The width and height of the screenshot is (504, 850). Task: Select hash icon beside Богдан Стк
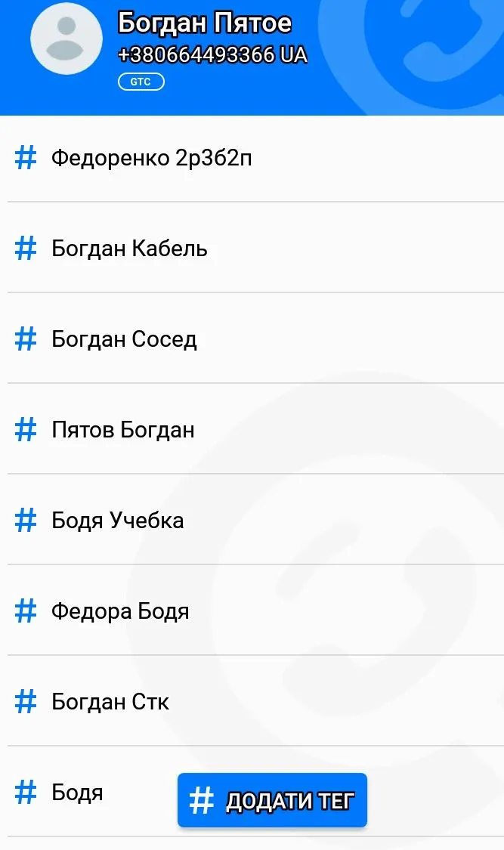[x=26, y=702]
